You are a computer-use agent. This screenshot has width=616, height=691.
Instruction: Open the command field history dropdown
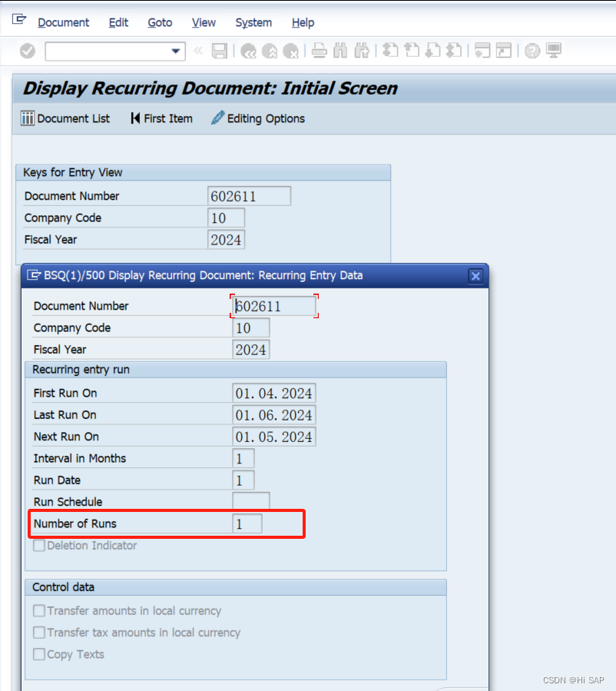[x=175, y=51]
